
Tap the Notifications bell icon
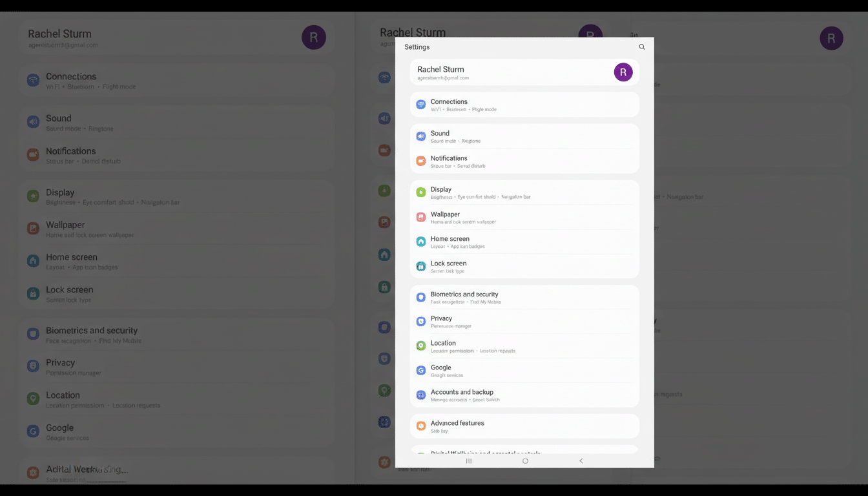click(420, 161)
